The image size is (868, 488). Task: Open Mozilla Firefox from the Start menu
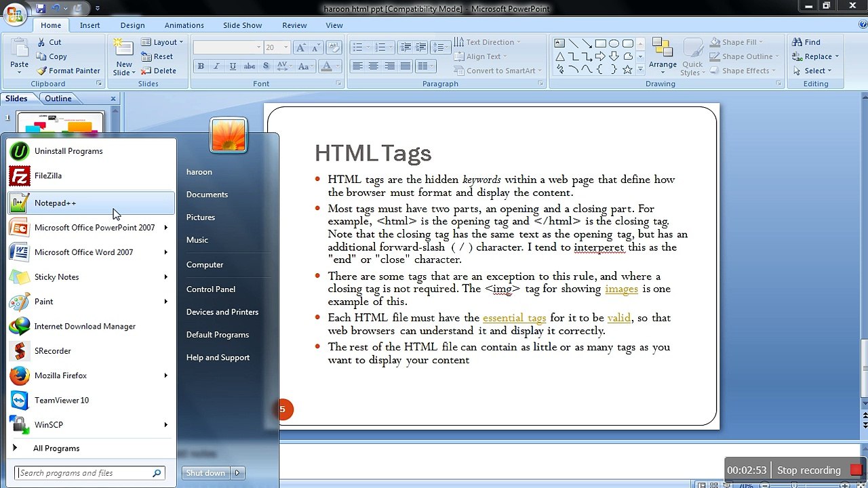pyautogui.click(x=91, y=375)
